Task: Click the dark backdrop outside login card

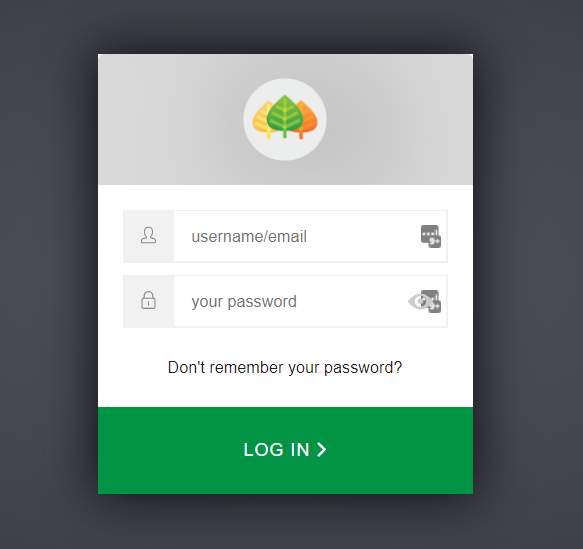Action: coord(48,274)
